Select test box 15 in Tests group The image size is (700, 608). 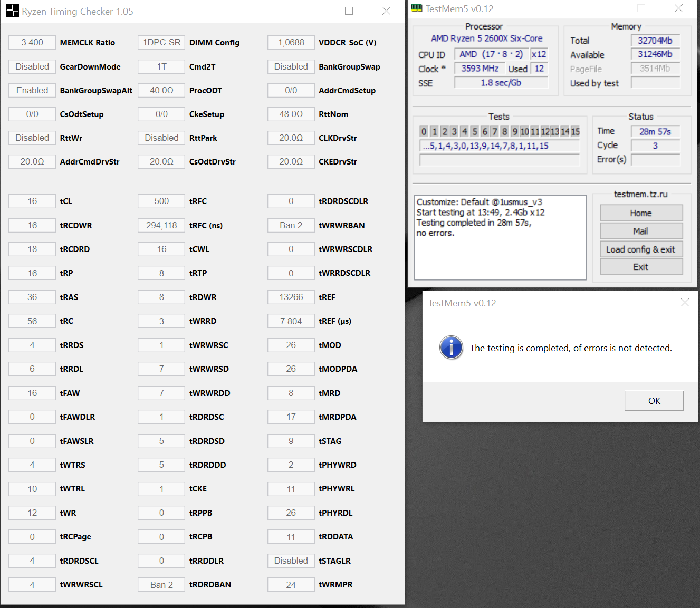tap(575, 131)
